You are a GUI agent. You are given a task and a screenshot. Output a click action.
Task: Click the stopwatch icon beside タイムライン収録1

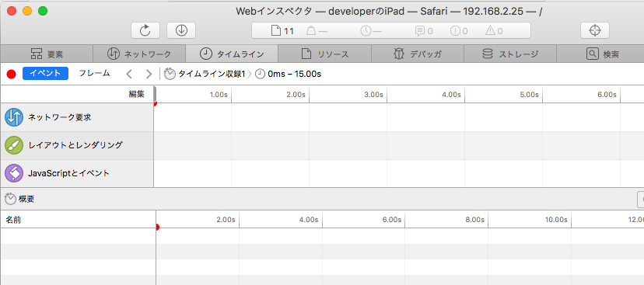coord(170,74)
